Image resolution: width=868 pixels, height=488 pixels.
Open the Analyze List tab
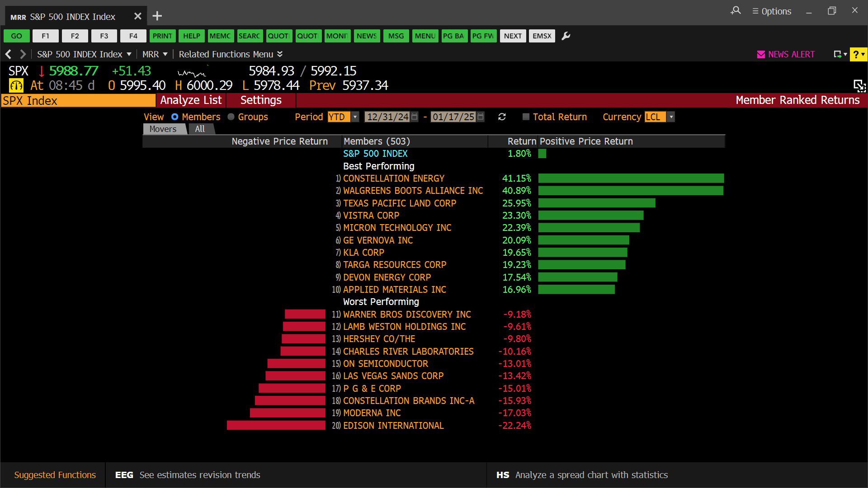191,100
